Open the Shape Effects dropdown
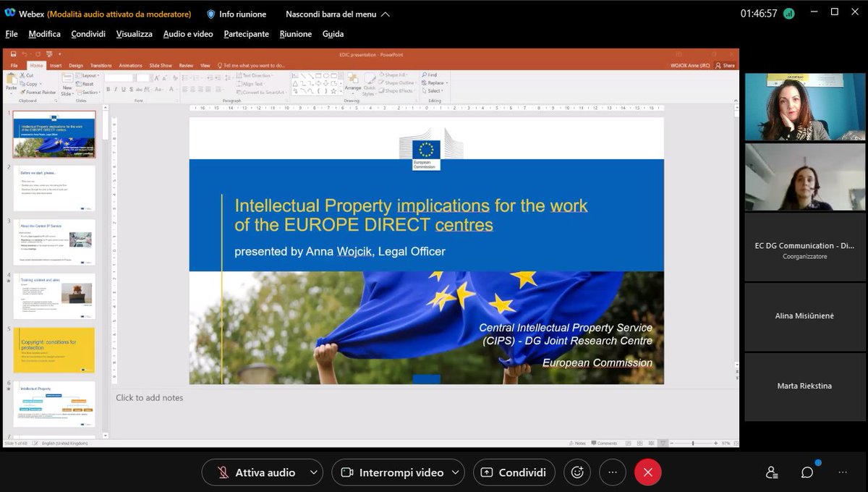 coord(396,91)
